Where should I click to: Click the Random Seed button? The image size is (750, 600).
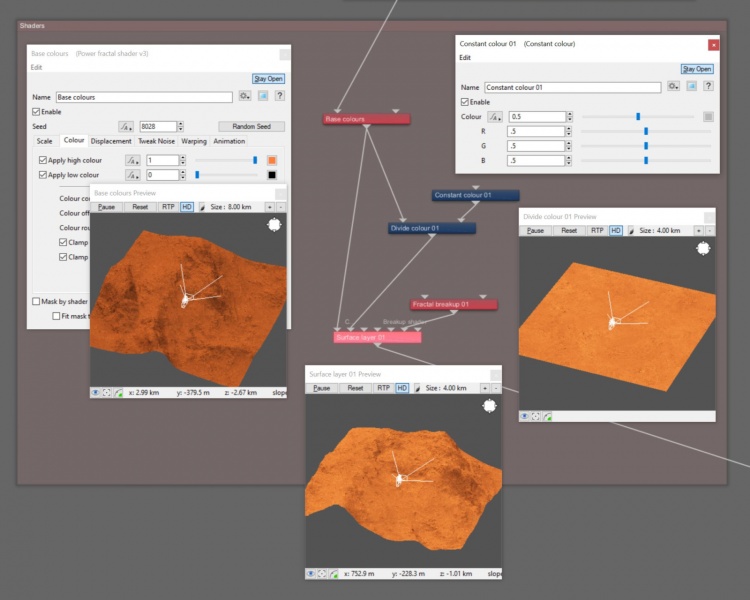coord(252,126)
